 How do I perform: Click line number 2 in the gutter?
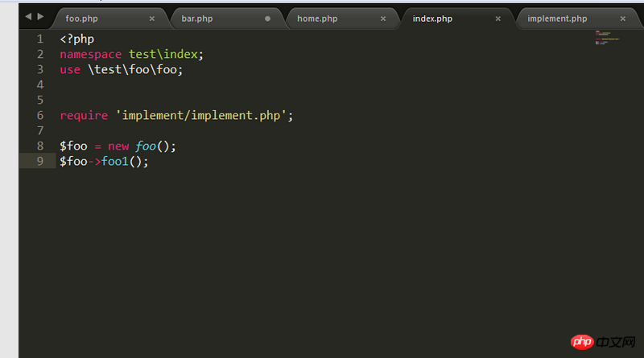coord(40,54)
